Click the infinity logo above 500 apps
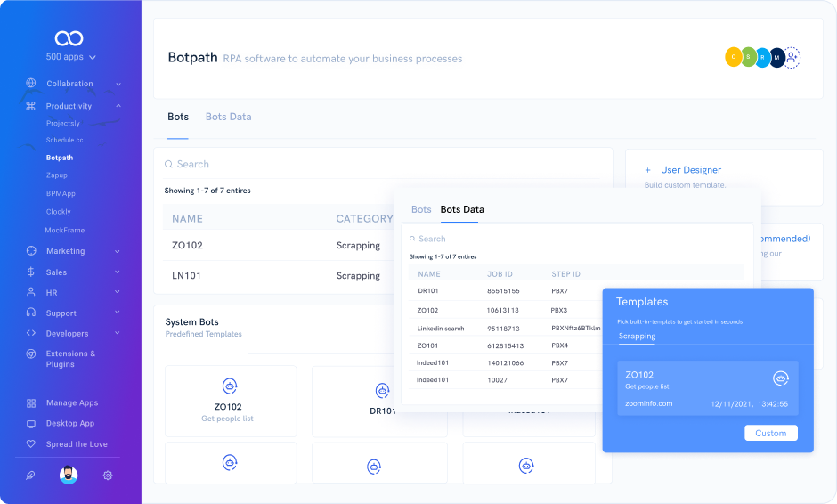Viewport: 837px width, 504px height. click(69, 37)
